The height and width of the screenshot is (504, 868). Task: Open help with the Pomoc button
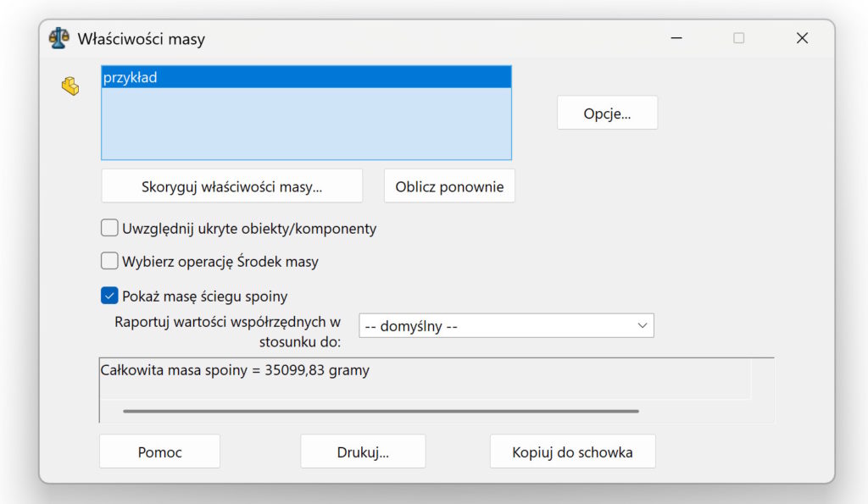pos(159,451)
